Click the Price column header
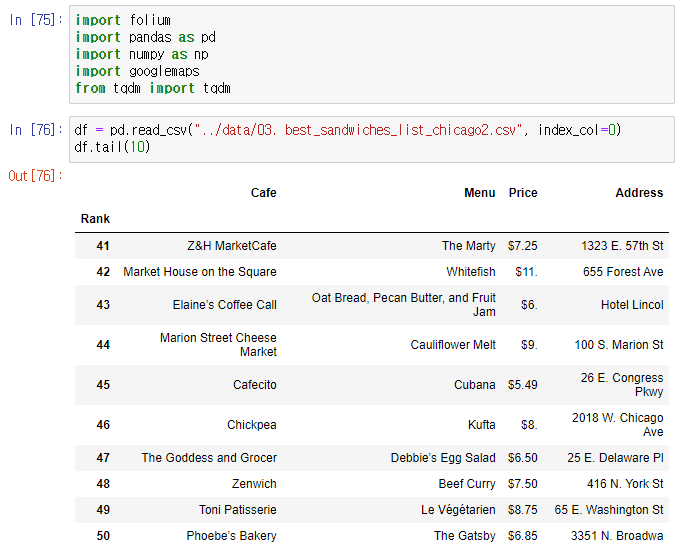679x552 pixels. (523, 193)
